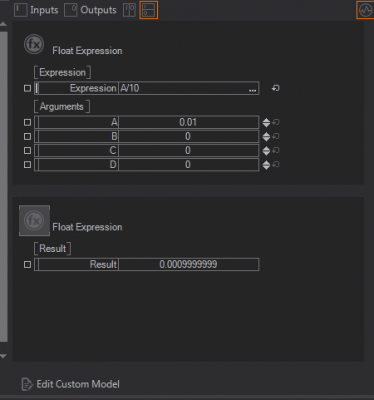This screenshot has width=374, height=400.
Task: Toggle the checkbox beside argument B
Action: (27, 136)
